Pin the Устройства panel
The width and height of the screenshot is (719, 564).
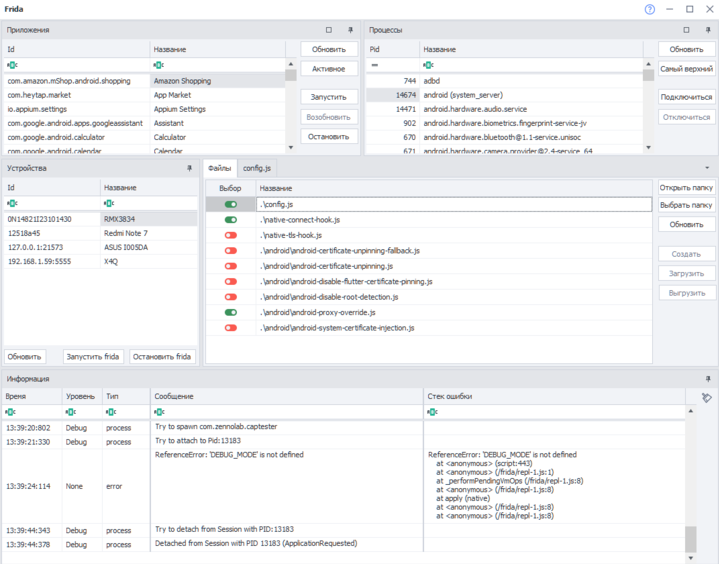190,168
